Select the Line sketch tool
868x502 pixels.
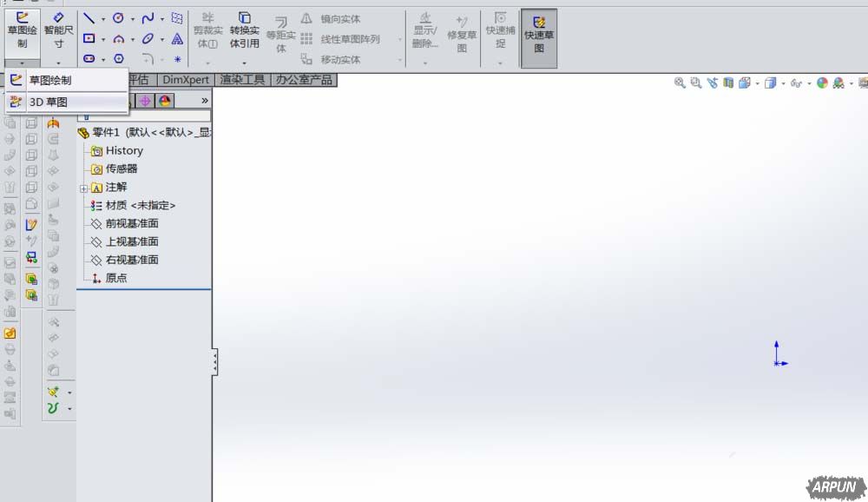(x=89, y=18)
